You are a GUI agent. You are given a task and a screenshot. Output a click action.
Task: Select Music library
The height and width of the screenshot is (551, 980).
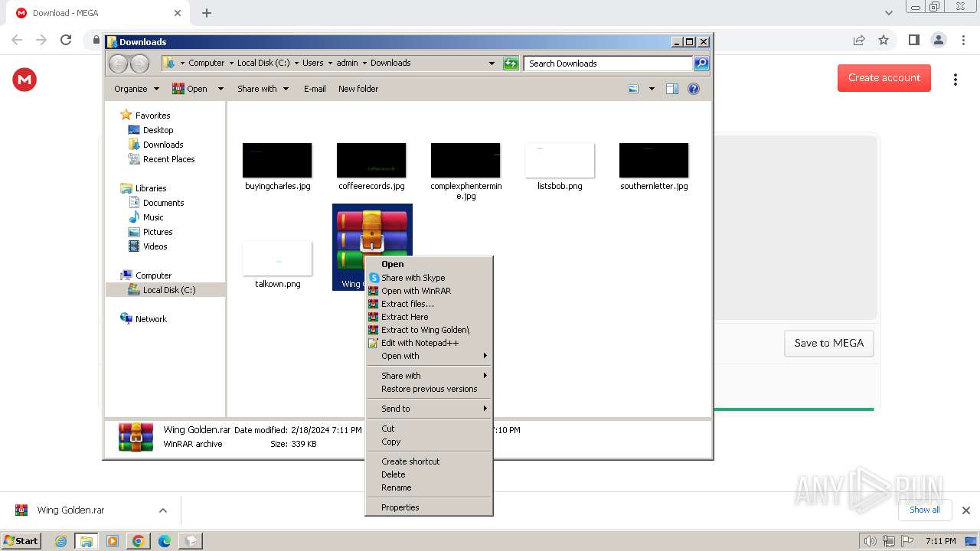pos(153,217)
